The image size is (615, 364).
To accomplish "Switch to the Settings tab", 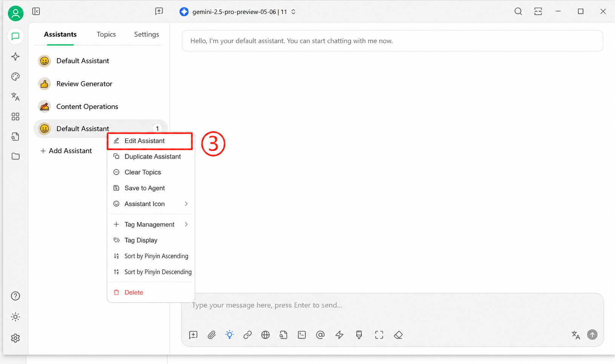I will click(146, 34).
